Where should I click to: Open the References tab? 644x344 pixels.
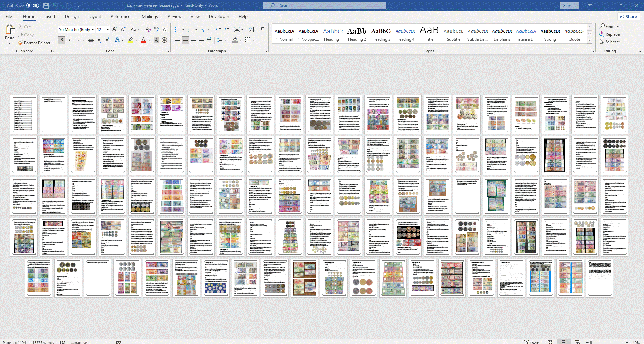pyautogui.click(x=121, y=17)
